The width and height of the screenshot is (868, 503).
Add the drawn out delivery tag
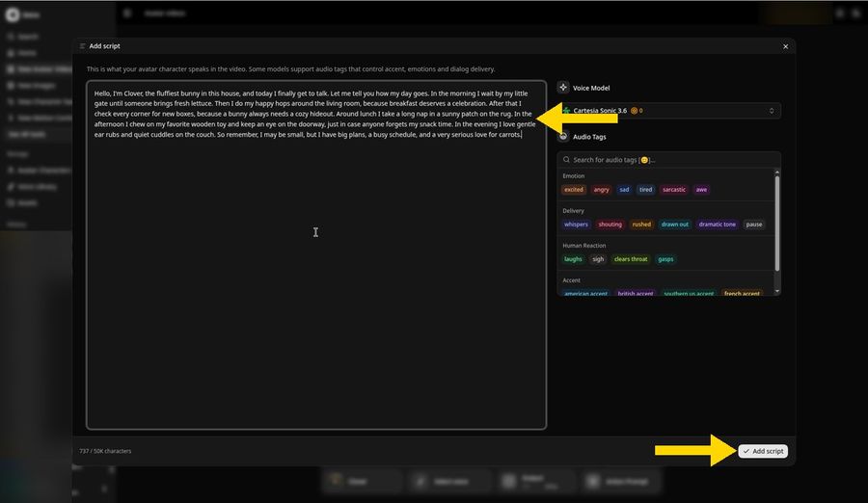pyautogui.click(x=675, y=225)
